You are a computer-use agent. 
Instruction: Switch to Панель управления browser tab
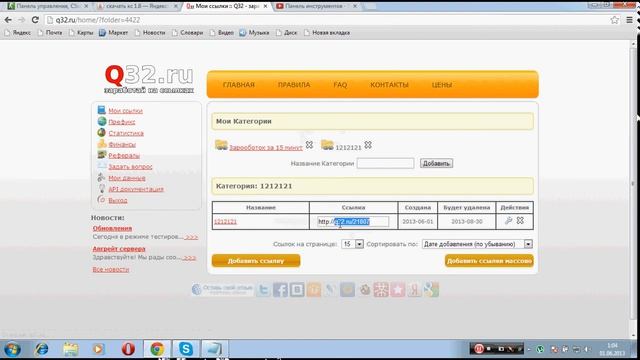coord(48,6)
